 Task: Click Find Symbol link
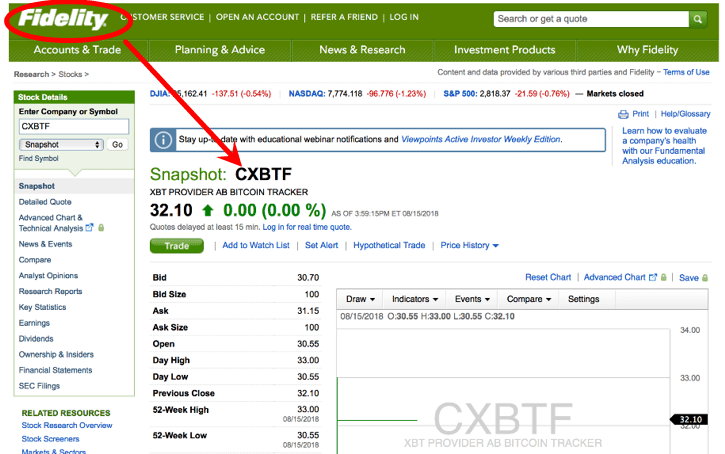coord(38,159)
